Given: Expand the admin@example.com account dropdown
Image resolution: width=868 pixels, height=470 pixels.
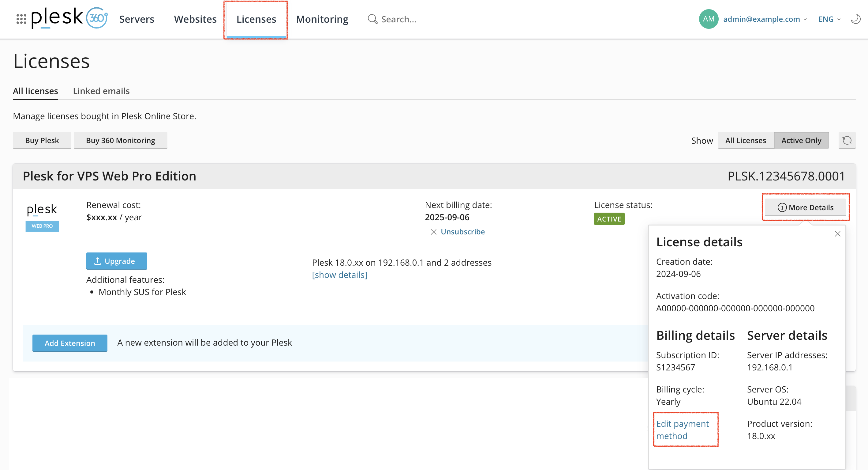Looking at the screenshot, I should 765,19.
